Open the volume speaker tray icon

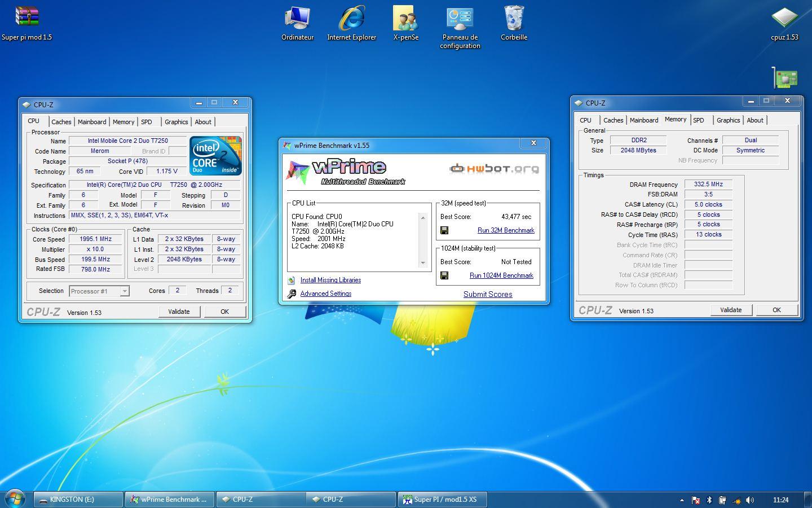(750, 500)
